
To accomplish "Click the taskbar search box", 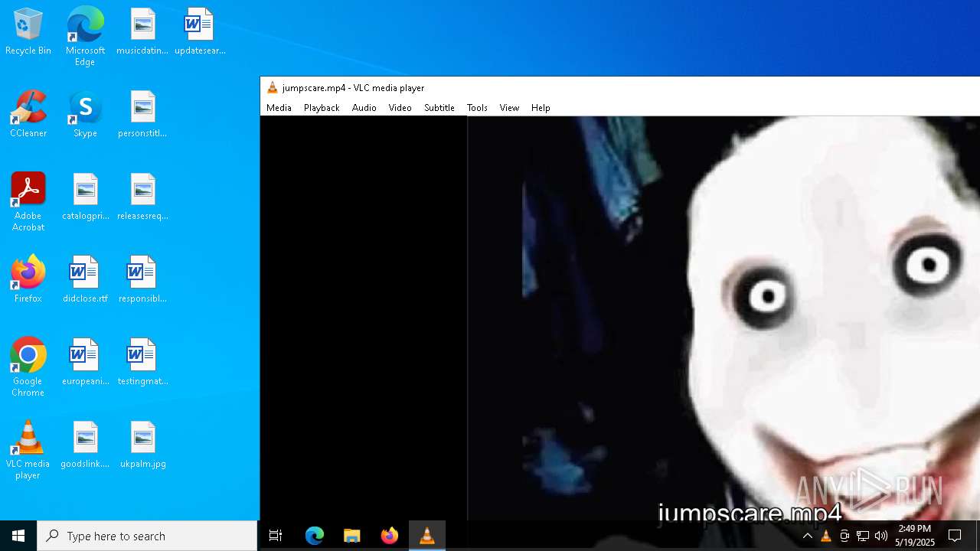I will click(147, 536).
